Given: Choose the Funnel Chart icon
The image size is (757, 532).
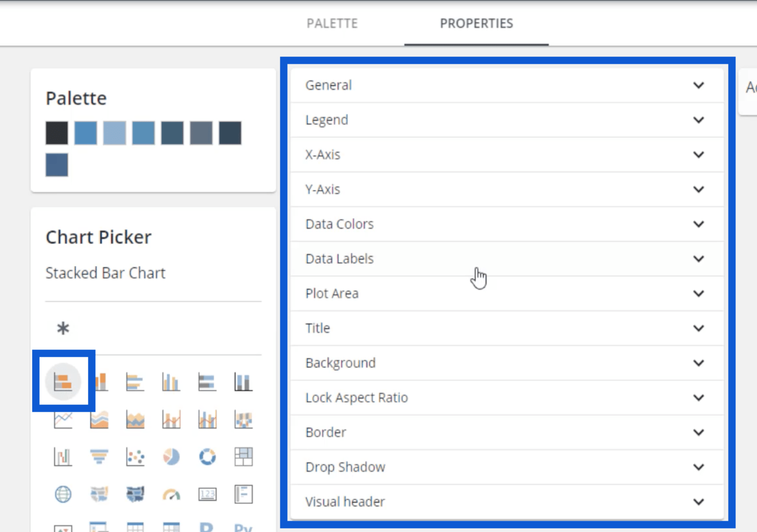Looking at the screenshot, I should coord(99,457).
